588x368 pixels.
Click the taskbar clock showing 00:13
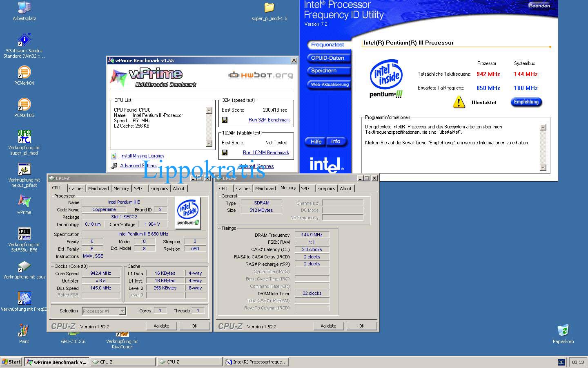(x=578, y=362)
